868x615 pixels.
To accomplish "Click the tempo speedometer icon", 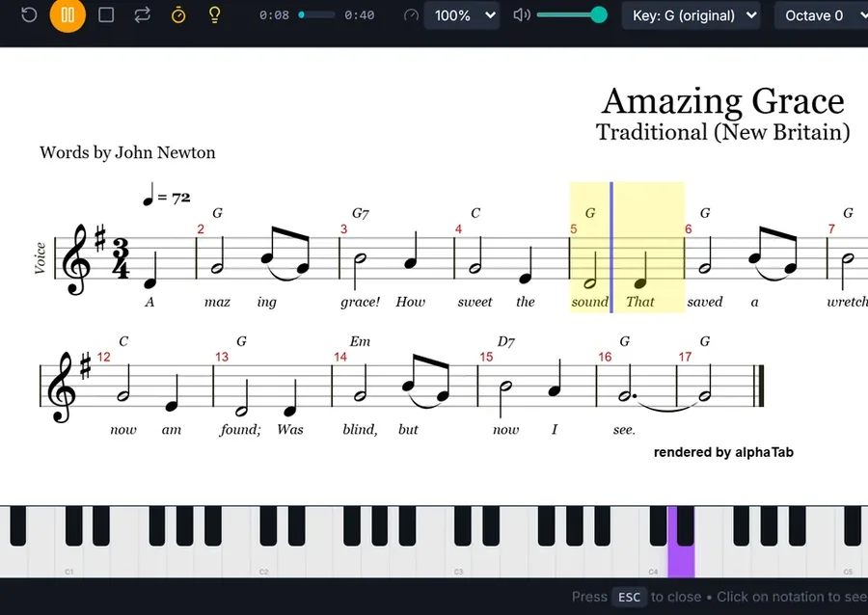I will click(x=411, y=14).
